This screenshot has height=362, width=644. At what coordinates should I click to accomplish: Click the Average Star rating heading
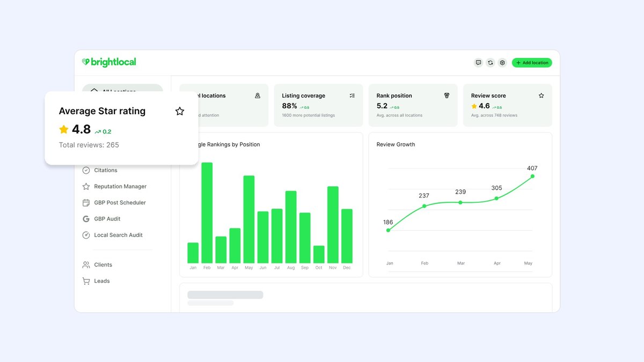(x=102, y=111)
